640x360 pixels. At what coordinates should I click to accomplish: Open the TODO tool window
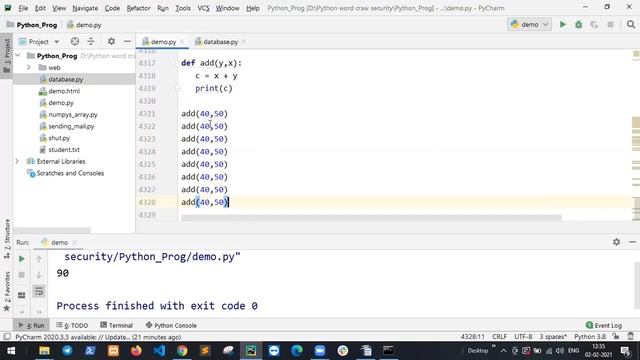click(72, 325)
